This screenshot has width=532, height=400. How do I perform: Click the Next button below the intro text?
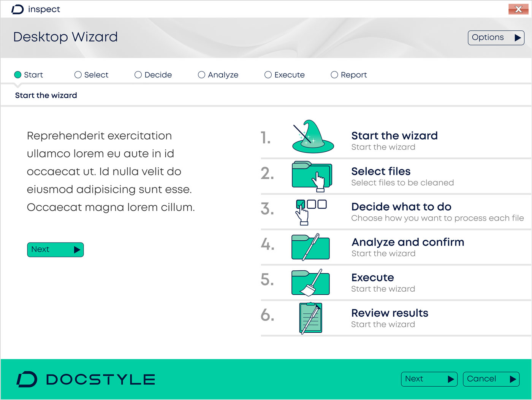(55, 249)
